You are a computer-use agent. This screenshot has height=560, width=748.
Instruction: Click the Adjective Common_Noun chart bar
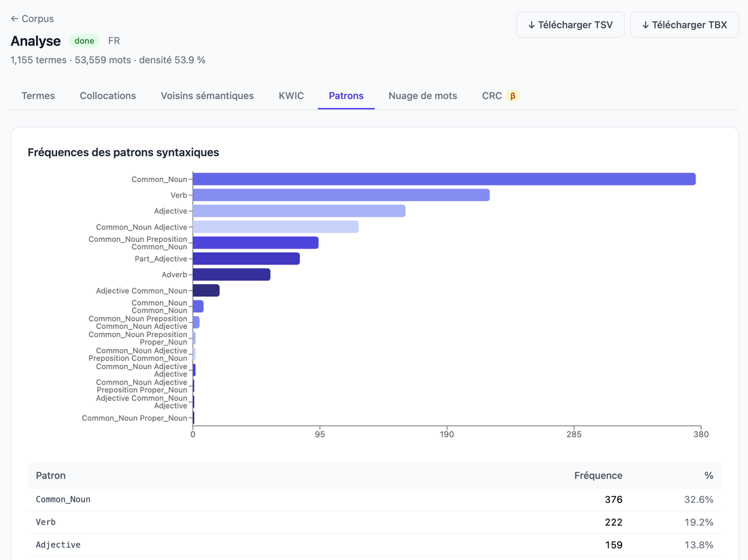(x=206, y=290)
